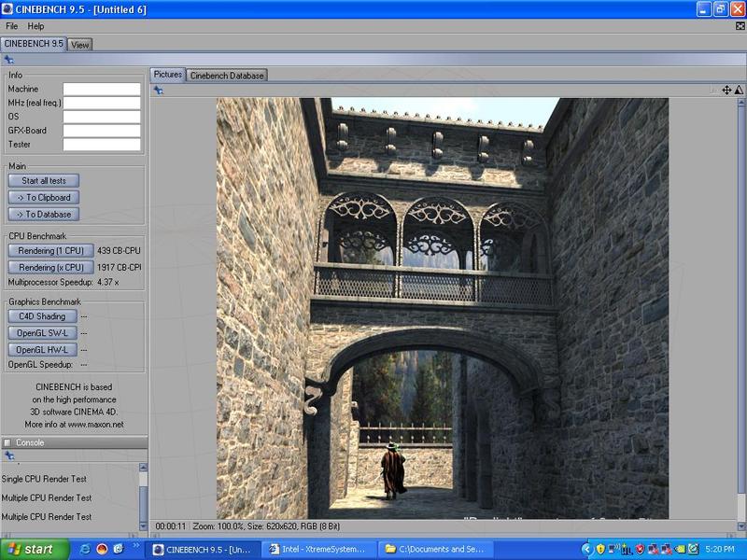Screen dimensions: 747x560
Task: Click the To Database button
Action: coord(43,215)
